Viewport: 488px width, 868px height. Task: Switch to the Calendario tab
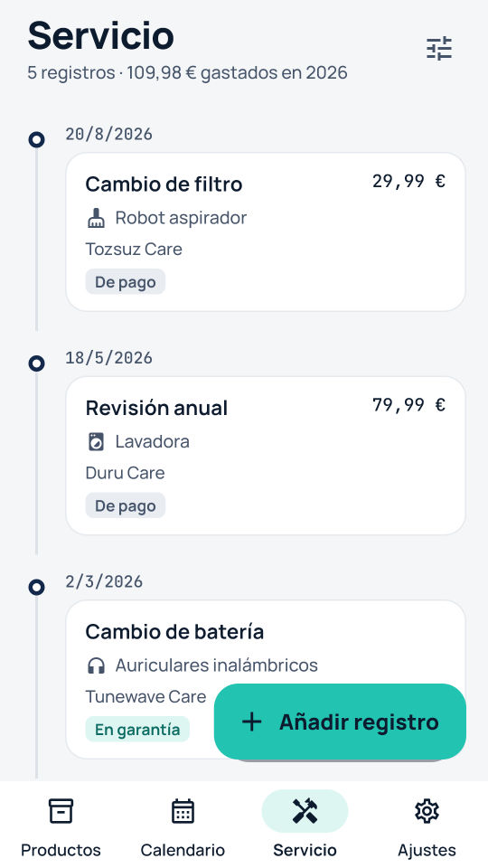(x=183, y=825)
